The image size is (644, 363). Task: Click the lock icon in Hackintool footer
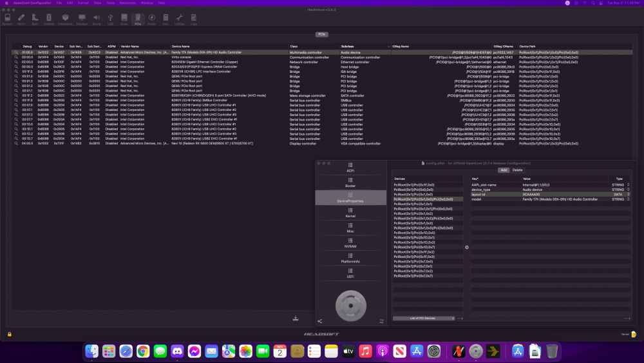[x=10, y=334]
